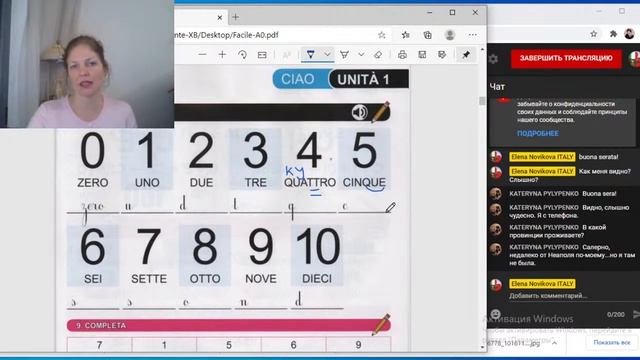Viewport: 640px width, 360px height.
Task: Open stream settings gear icon
Action: (x=493, y=59)
